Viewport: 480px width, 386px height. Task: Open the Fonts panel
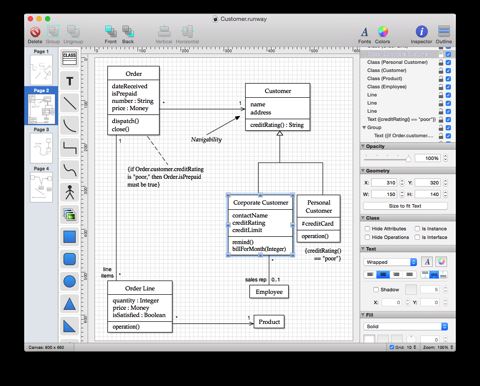pyautogui.click(x=364, y=34)
